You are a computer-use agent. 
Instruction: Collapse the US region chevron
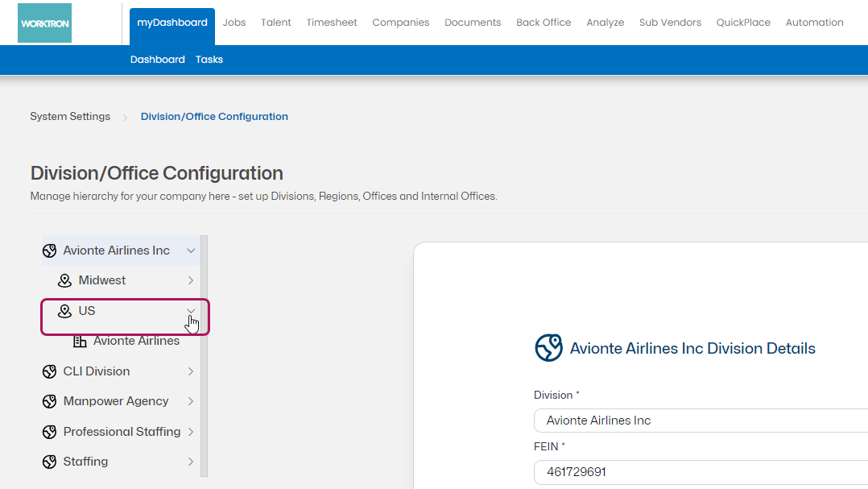[x=190, y=311]
